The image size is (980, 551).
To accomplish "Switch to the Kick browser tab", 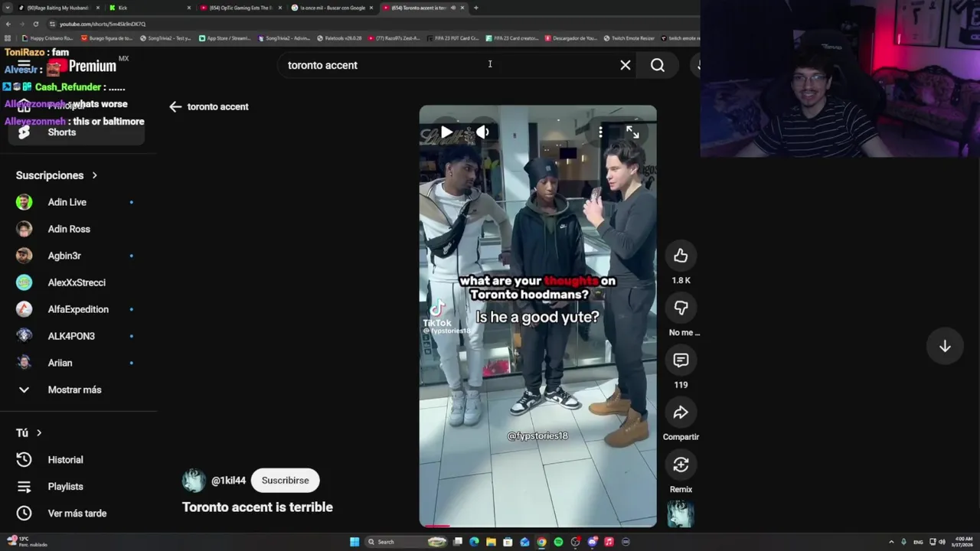I will pos(149,8).
